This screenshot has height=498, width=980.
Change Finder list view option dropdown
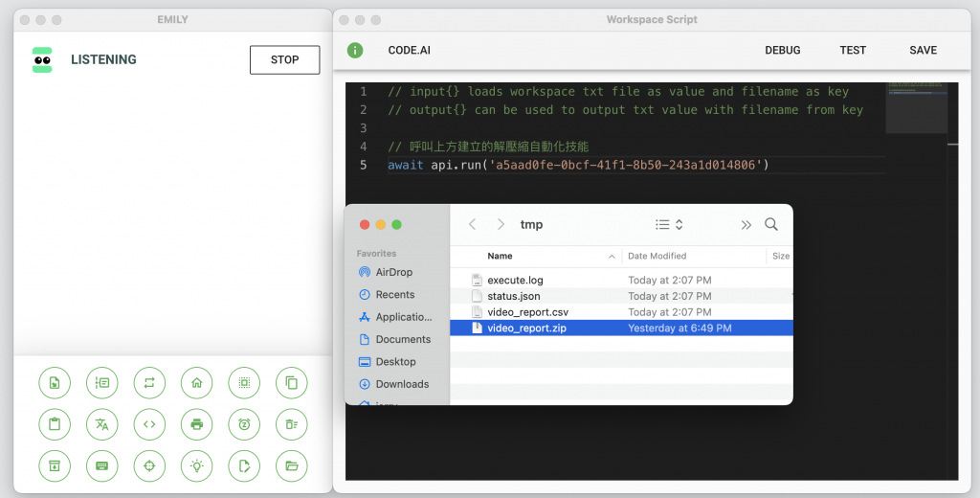[x=669, y=225]
